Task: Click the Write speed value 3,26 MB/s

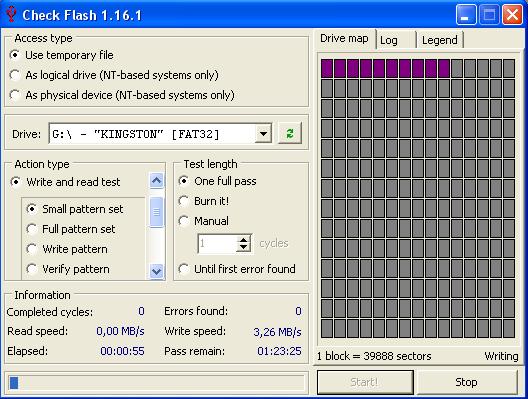Action: pyautogui.click(x=277, y=332)
